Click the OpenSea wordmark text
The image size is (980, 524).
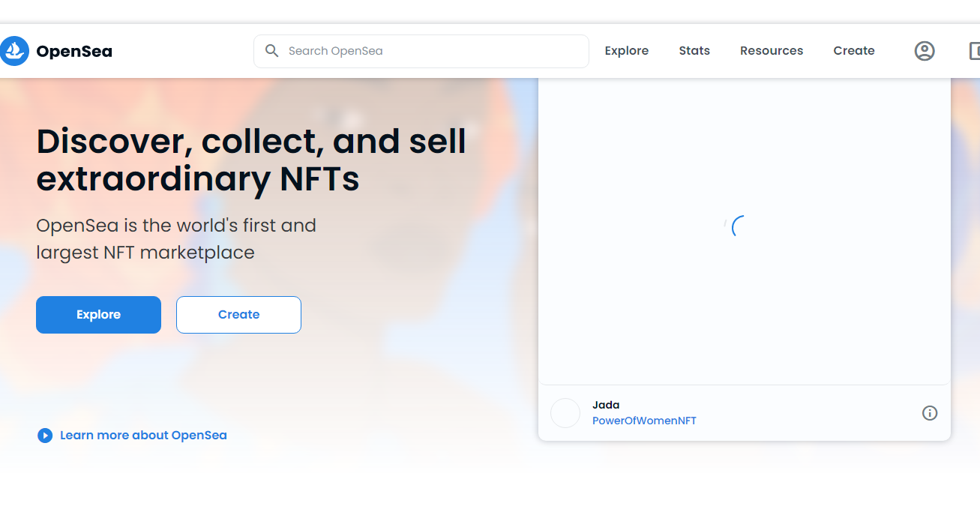point(74,52)
